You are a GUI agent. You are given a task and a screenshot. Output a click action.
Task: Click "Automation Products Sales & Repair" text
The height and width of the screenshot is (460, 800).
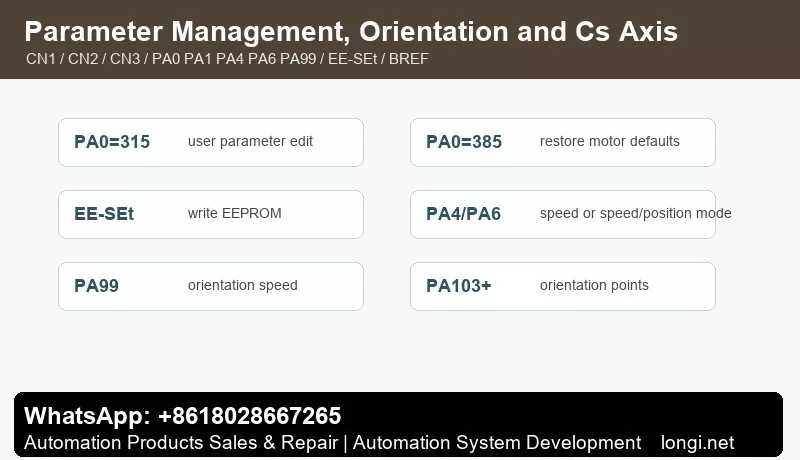181,443
